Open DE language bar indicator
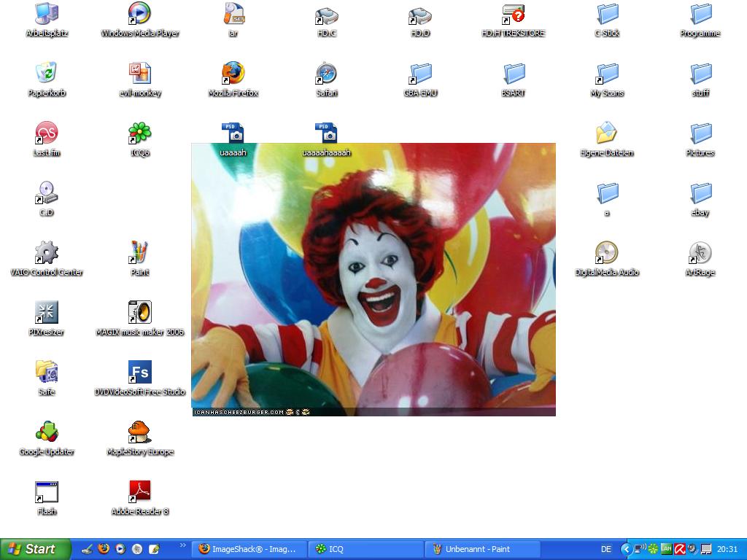The image size is (747, 560). 606,549
